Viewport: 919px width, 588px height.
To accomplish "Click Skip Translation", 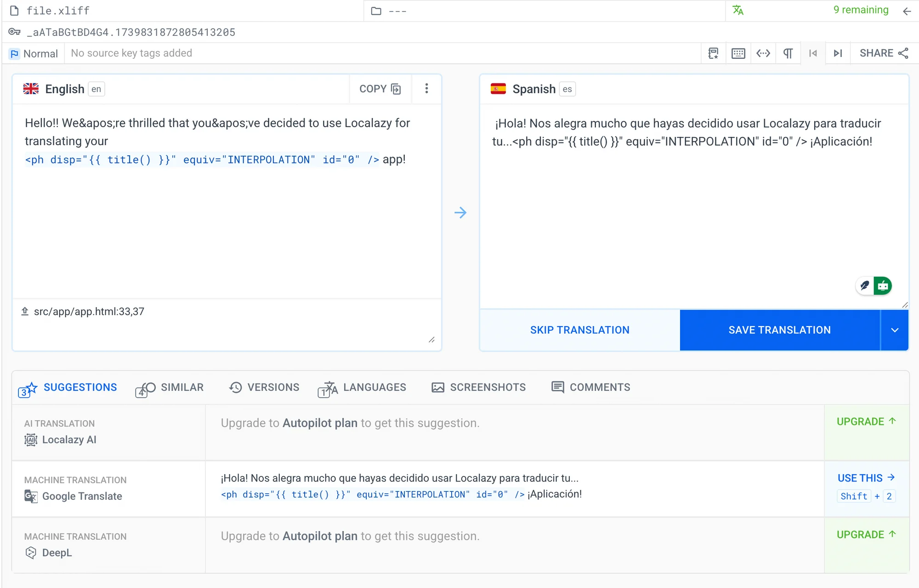I will [x=579, y=330].
